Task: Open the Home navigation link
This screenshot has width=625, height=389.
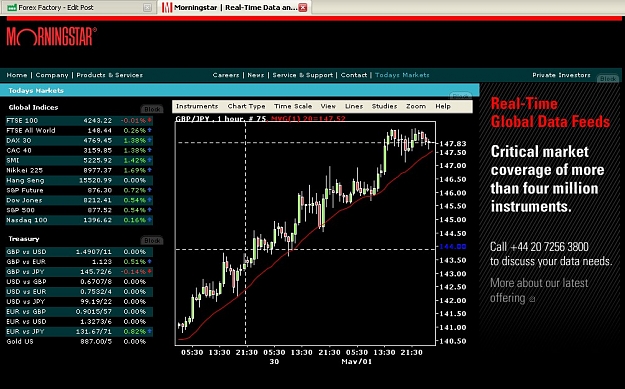Action: (x=17, y=75)
